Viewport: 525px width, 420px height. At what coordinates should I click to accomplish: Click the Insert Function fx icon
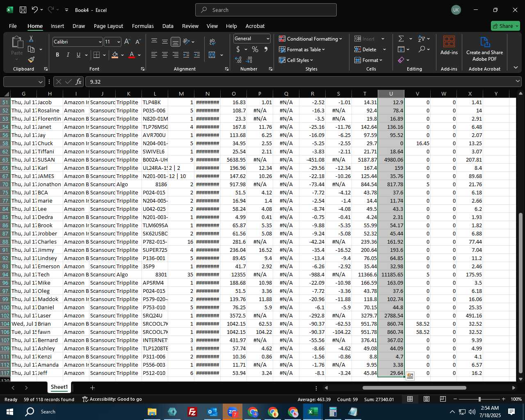click(78, 82)
